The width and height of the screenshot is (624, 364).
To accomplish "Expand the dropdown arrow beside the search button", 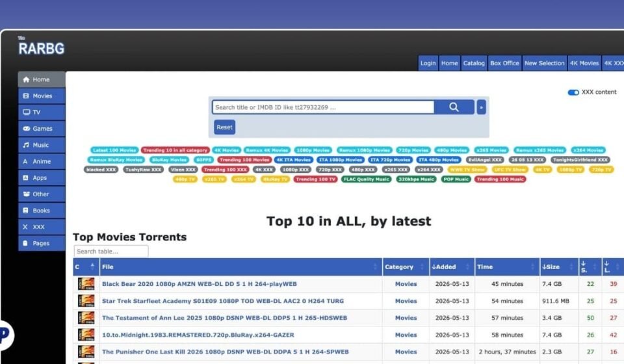I will 481,107.
